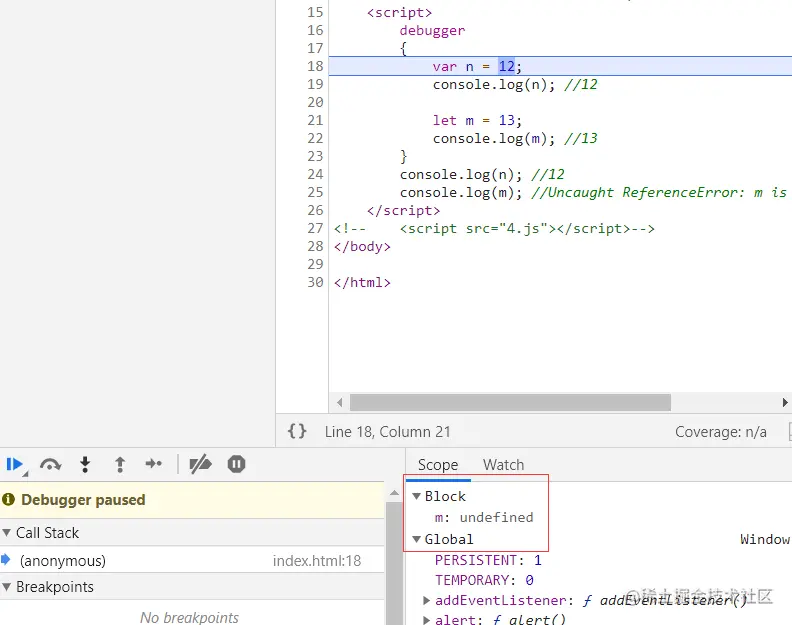The width and height of the screenshot is (792, 625).
Task: Expand the addEventListener property
Action: tap(426, 600)
